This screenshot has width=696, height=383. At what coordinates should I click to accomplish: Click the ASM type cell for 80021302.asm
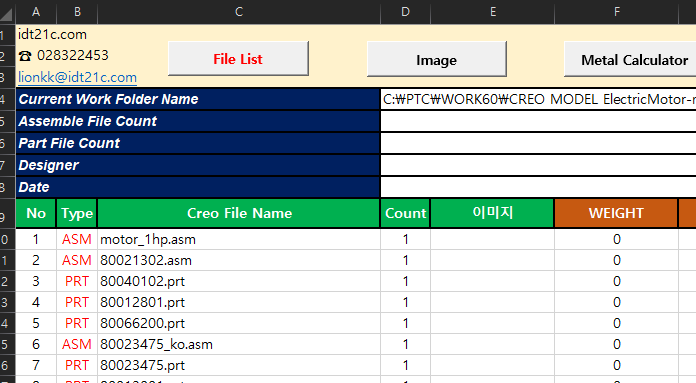77,260
